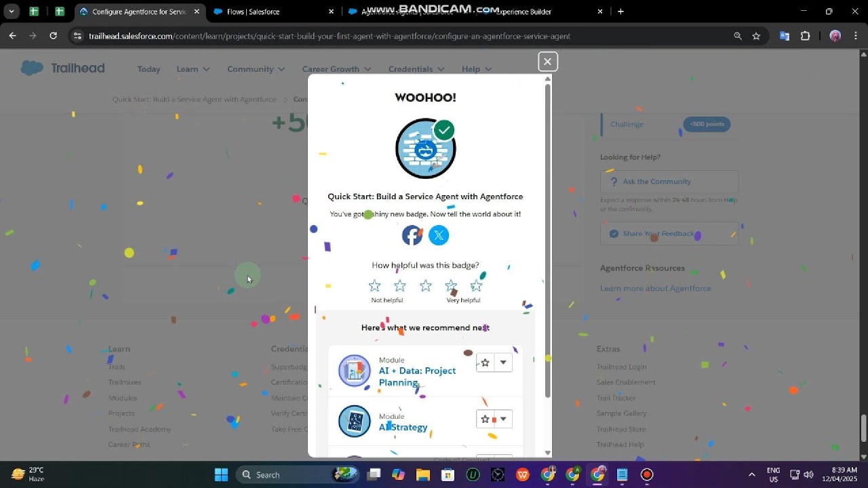
Task: Open the browser profile avatar
Action: point(835,36)
